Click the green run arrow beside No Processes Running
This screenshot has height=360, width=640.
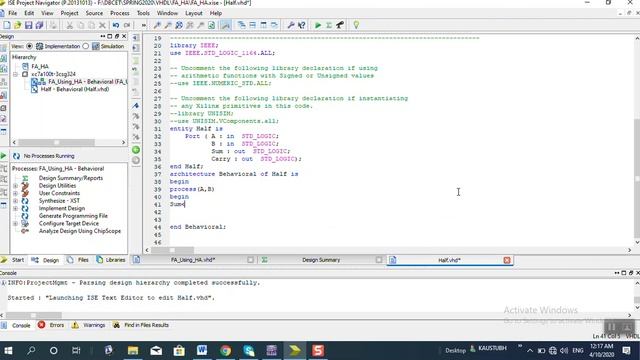coord(4,156)
